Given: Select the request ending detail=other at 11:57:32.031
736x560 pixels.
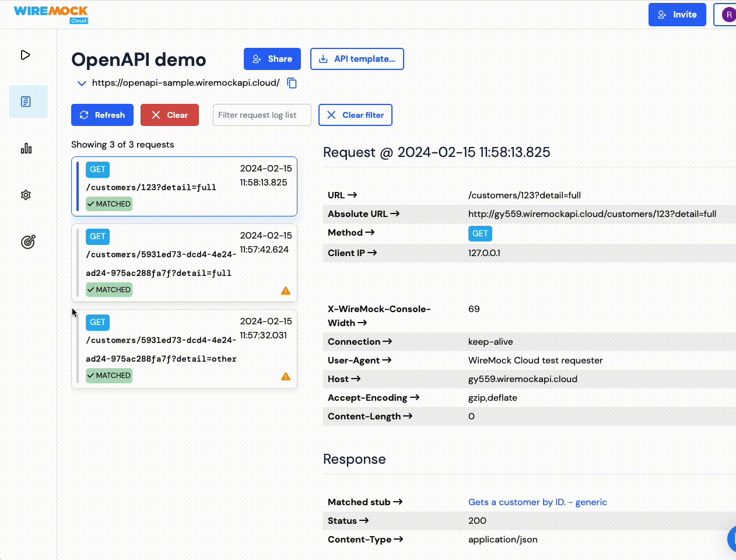Looking at the screenshot, I should pyautogui.click(x=184, y=349).
